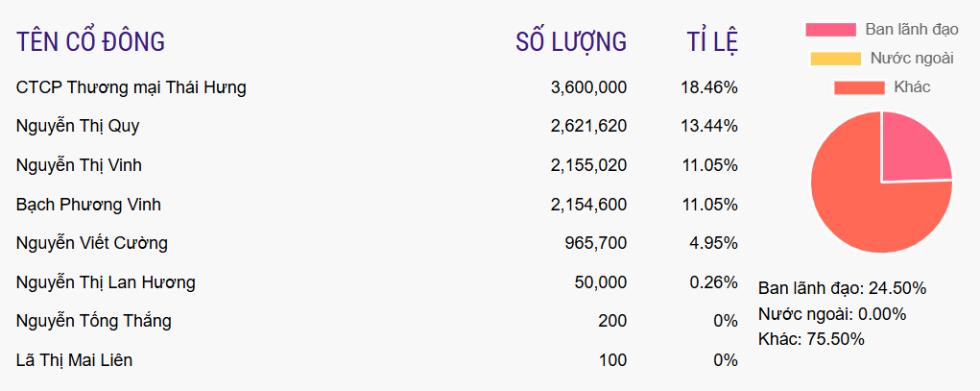The width and height of the screenshot is (980, 391).
Task: Toggle the Nước ngoài legend swatch
Action: click(836, 59)
